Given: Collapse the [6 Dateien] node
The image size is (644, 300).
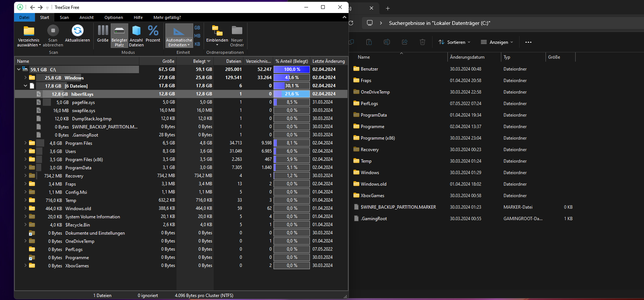Looking at the screenshot, I should (25, 86).
